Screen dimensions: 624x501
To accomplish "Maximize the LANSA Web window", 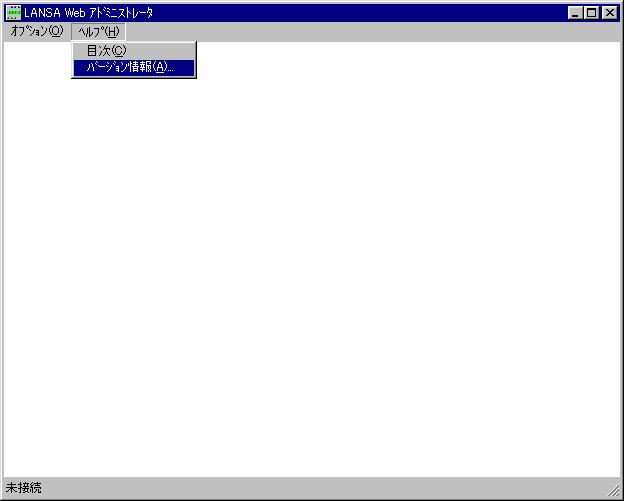I will (592, 13).
